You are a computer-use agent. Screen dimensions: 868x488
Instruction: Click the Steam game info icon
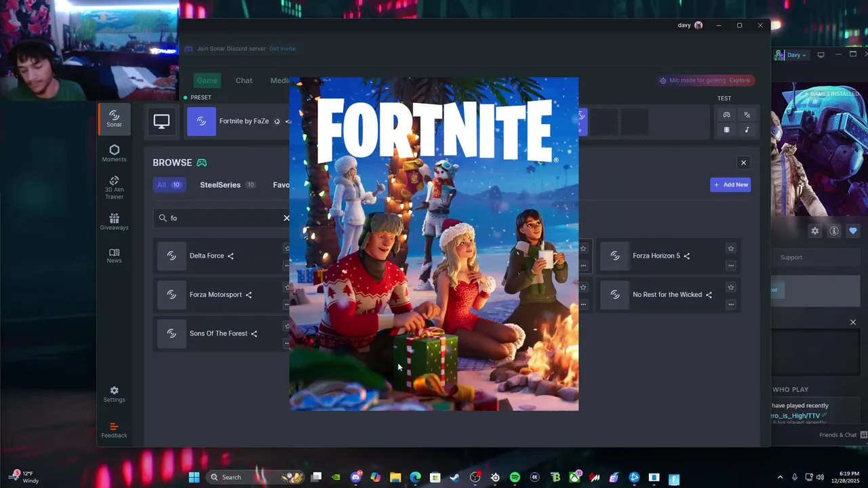(x=834, y=231)
